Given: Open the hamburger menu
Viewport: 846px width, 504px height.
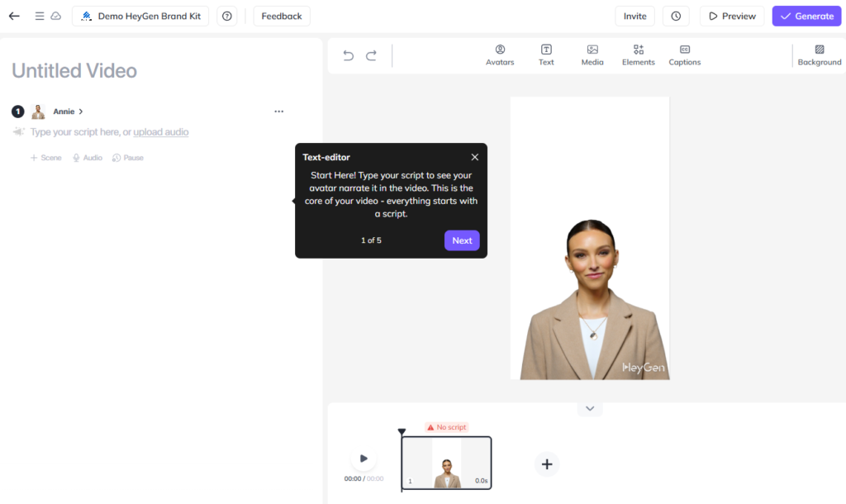Looking at the screenshot, I should (40, 17).
